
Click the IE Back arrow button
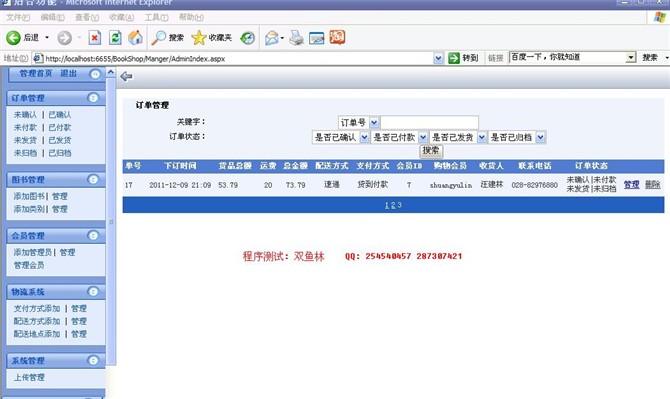click(13, 38)
